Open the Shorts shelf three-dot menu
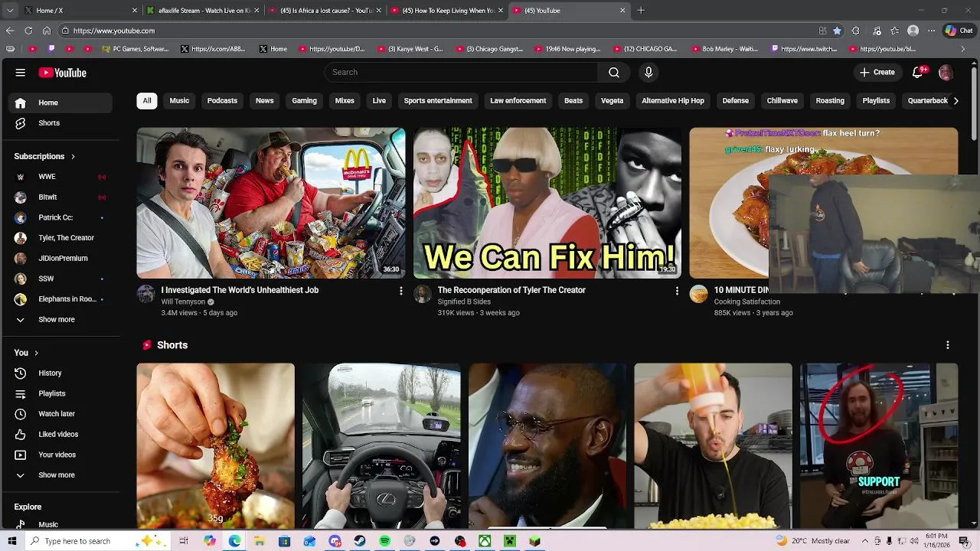Viewport: 980px width, 551px height. [948, 345]
